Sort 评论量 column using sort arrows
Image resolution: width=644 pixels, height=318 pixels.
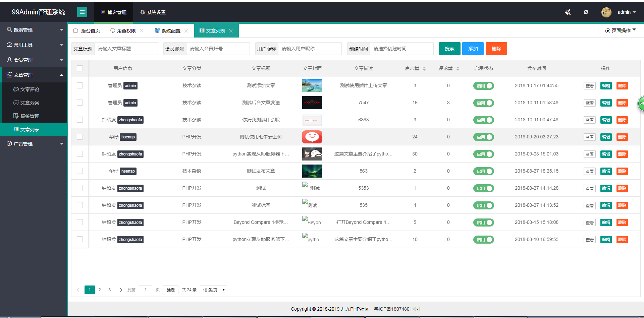click(x=458, y=68)
